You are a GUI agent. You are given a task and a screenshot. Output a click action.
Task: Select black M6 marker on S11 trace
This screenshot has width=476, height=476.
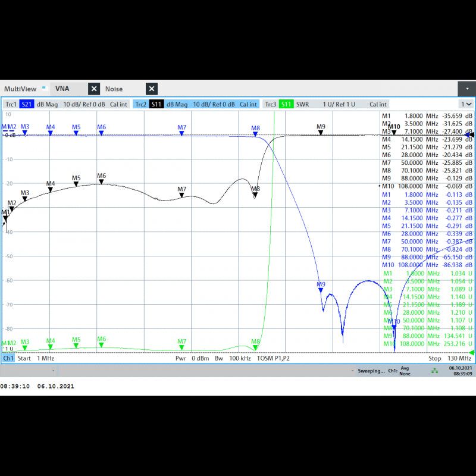pos(102,182)
